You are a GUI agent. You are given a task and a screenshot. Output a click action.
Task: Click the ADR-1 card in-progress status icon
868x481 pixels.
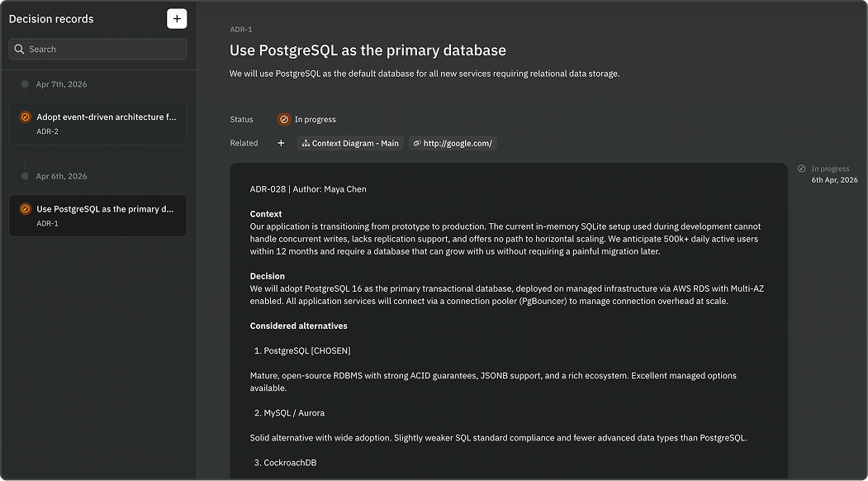(25, 209)
